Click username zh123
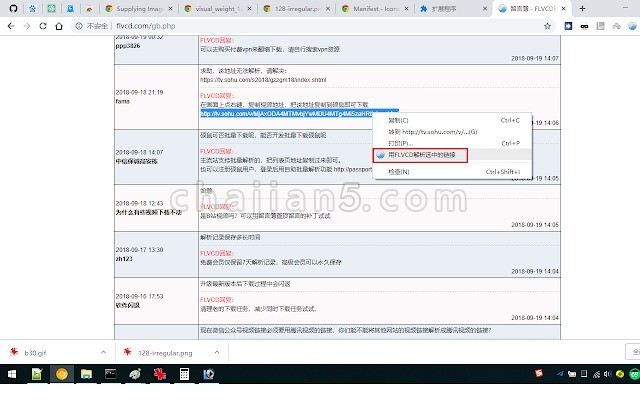The height and width of the screenshot is (400, 640). click(x=124, y=259)
